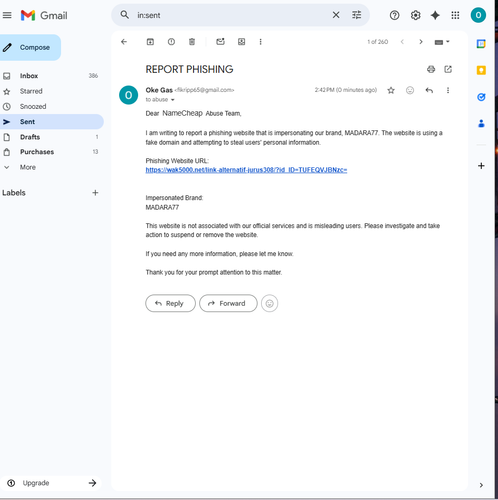Hide the side panel chevron
Screen dimensions: 498x500
click(x=481, y=485)
